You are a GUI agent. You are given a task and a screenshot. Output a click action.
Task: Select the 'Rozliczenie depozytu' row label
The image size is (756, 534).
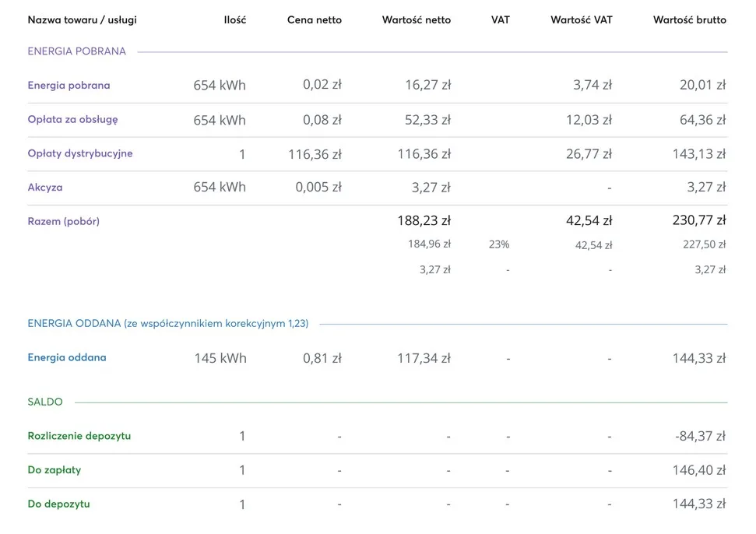(x=79, y=436)
